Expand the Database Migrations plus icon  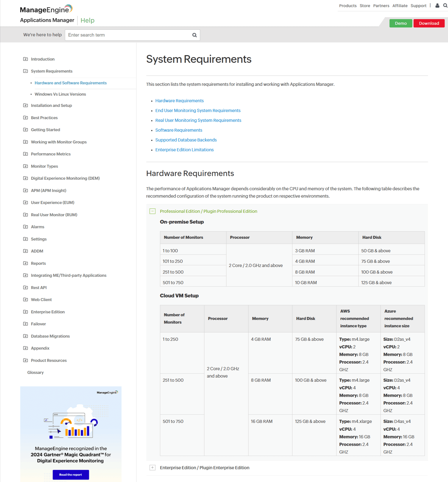(26, 336)
